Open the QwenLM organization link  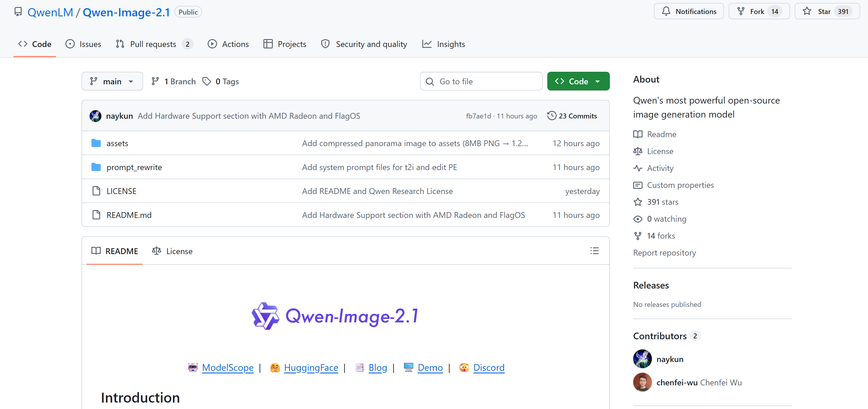[x=50, y=12]
